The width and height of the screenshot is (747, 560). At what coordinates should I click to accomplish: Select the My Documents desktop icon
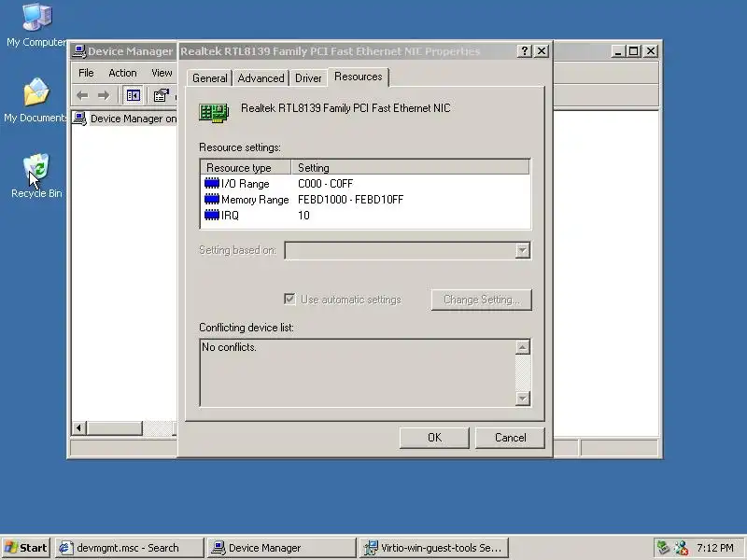tap(35, 101)
